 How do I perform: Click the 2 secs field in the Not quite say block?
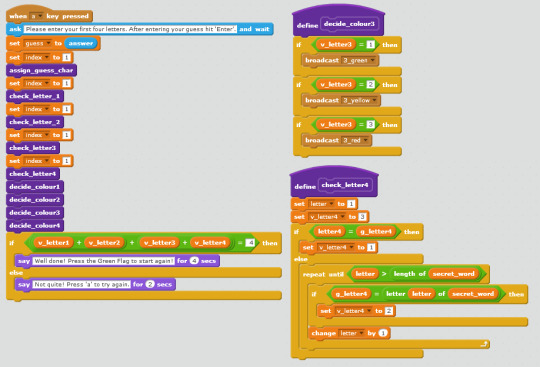click(150, 284)
